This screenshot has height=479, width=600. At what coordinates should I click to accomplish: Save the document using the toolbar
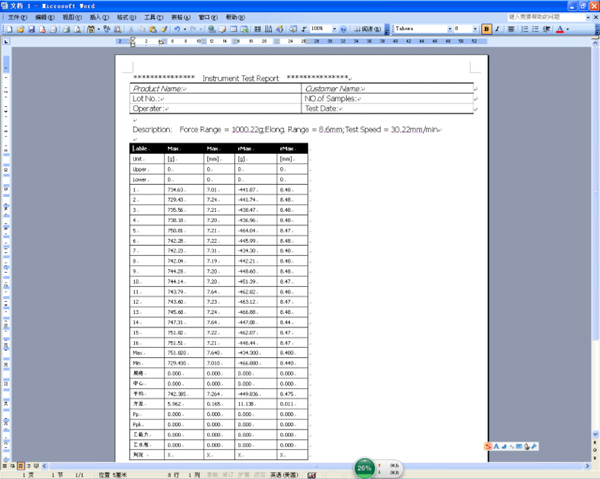click(31, 29)
